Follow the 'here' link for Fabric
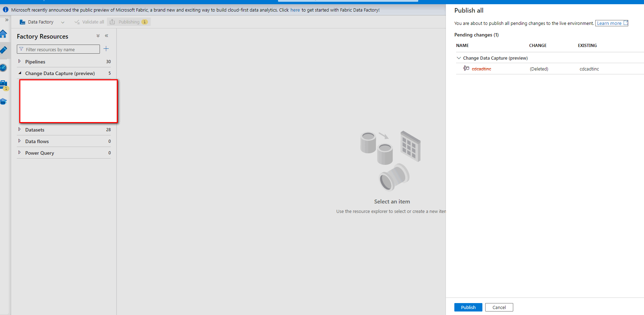 (295, 10)
